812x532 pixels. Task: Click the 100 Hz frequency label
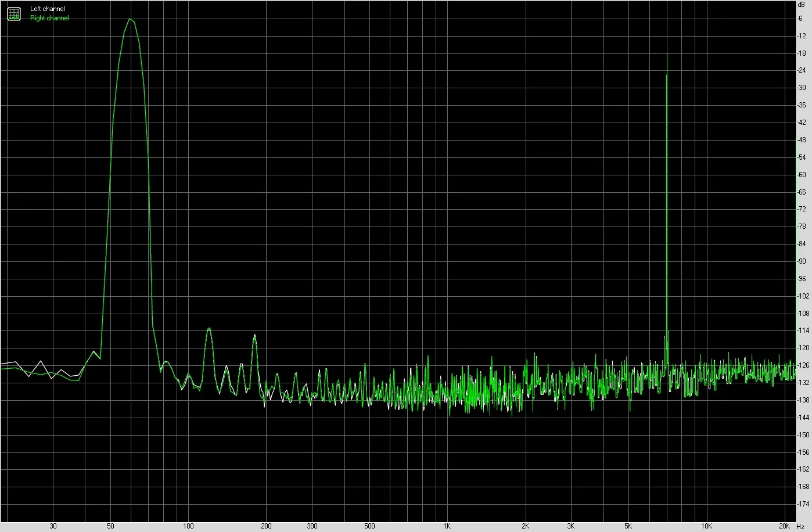pos(188,526)
